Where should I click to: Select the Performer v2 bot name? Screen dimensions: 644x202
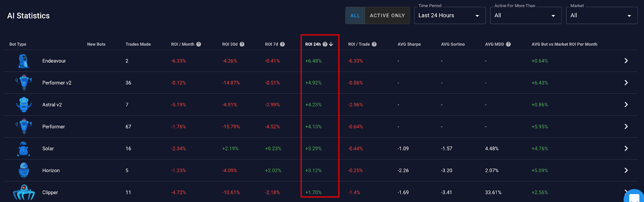pyautogui.click(x=57, y=83)
